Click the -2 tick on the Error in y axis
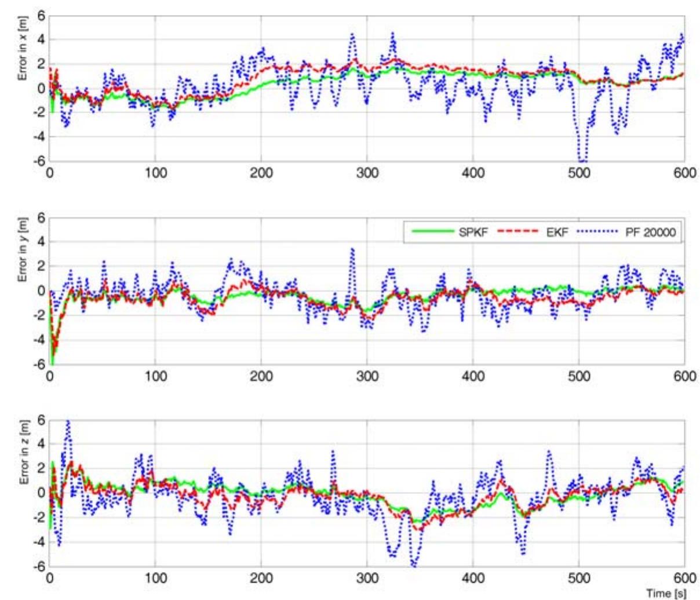Screen dimensions: 700x600 click(x=38, y=315)
